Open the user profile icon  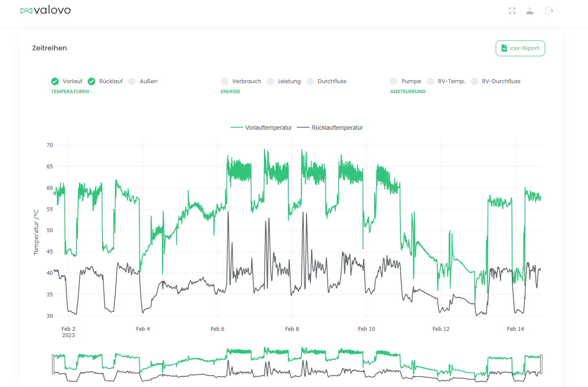[x=530, y=10]
